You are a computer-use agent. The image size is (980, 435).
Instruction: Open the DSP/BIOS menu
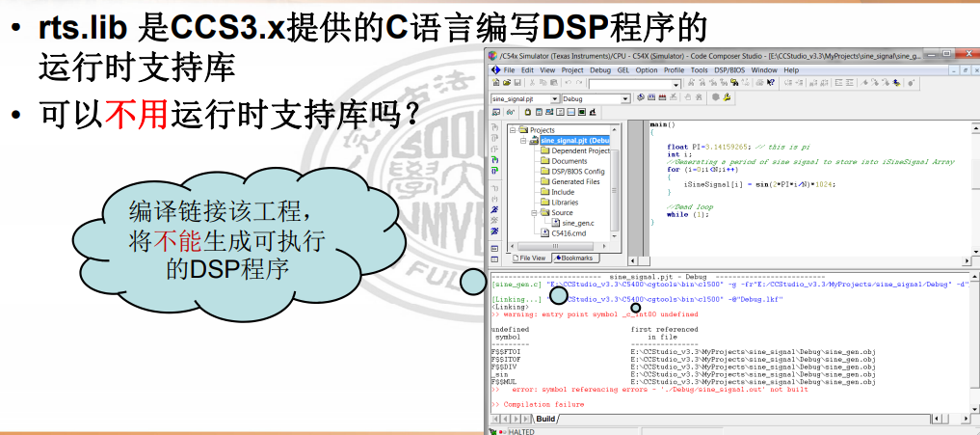tap(729, 70)
